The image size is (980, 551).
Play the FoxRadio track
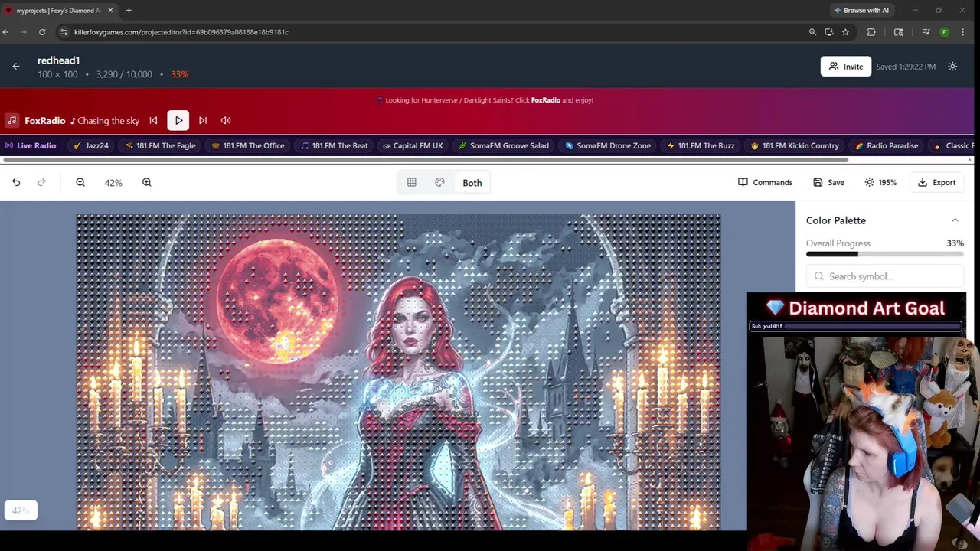pos(178,120)
